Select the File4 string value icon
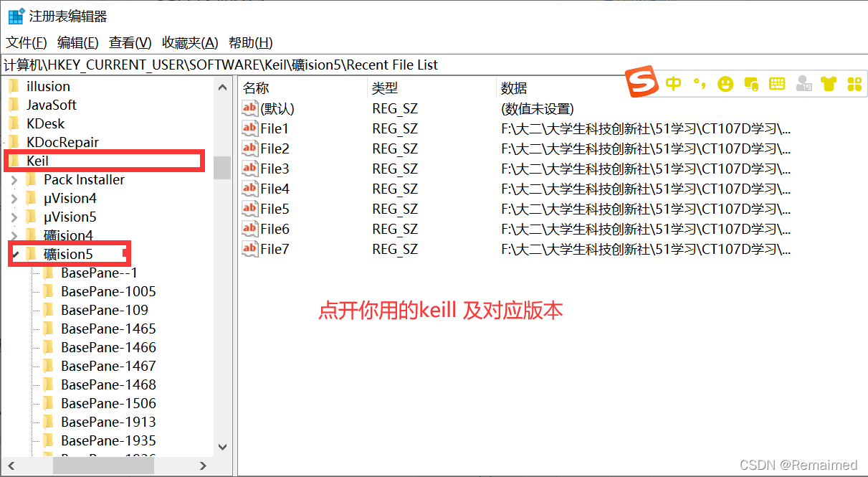 [249, 189]
